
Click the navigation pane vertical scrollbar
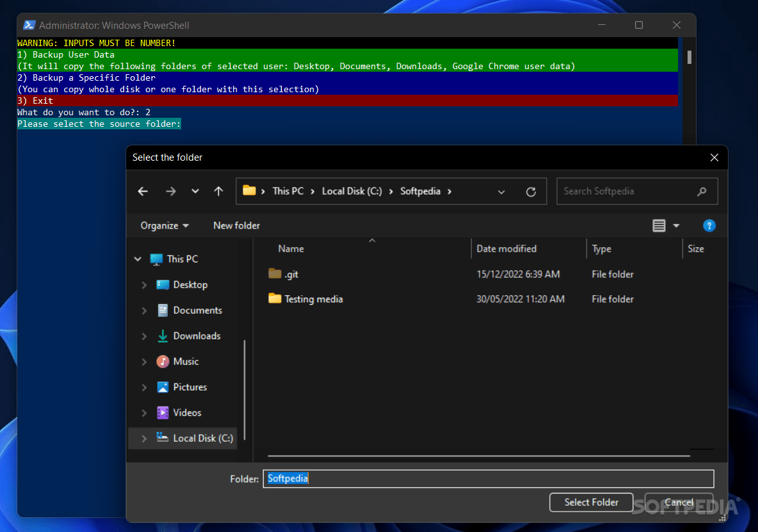[x=245, y=389]
